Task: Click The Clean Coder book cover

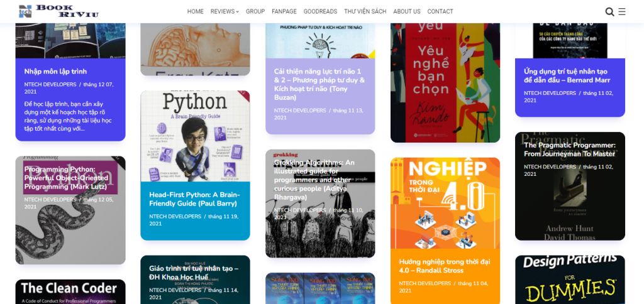Action: 70,291
